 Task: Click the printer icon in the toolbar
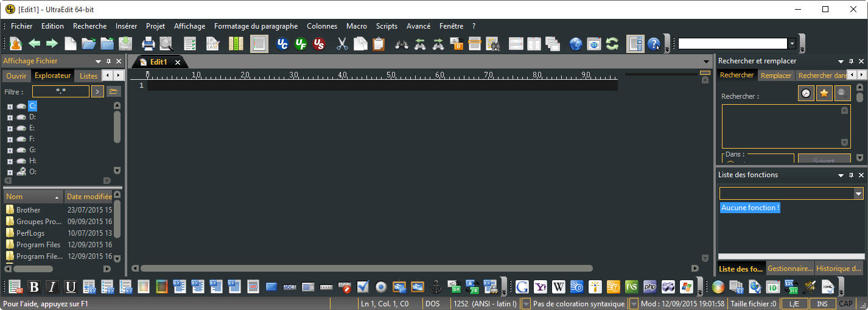148,44
